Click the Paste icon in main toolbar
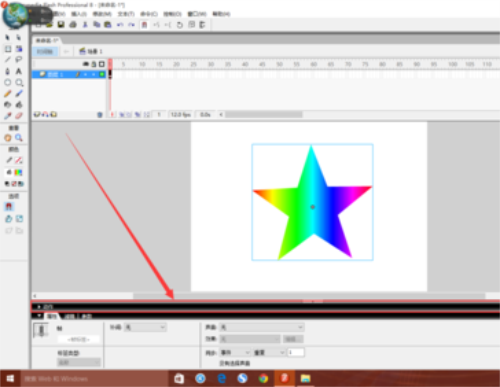 click(108, 25)
